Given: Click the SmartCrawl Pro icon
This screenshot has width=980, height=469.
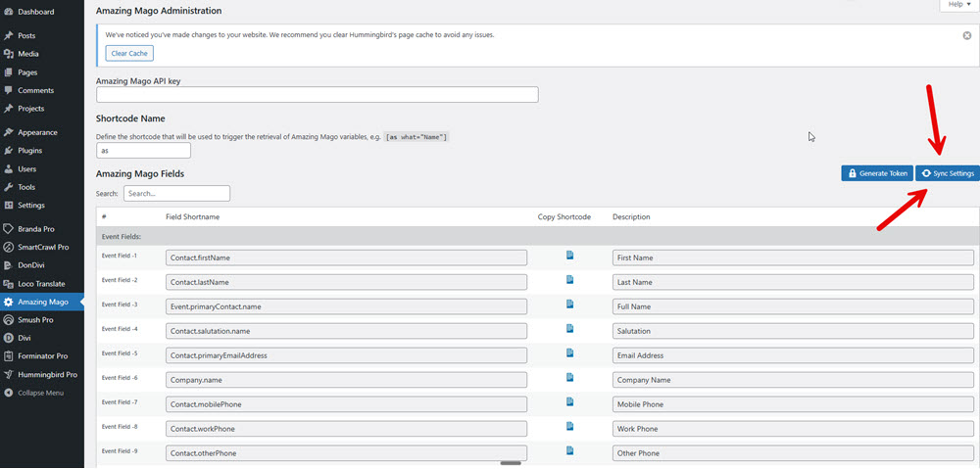Looking at the screenshot, I should point(8,248).
